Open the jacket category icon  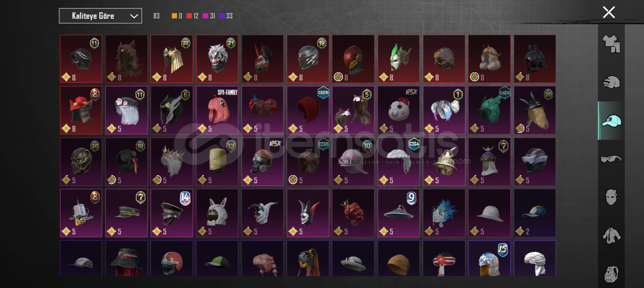click(611, 236)
